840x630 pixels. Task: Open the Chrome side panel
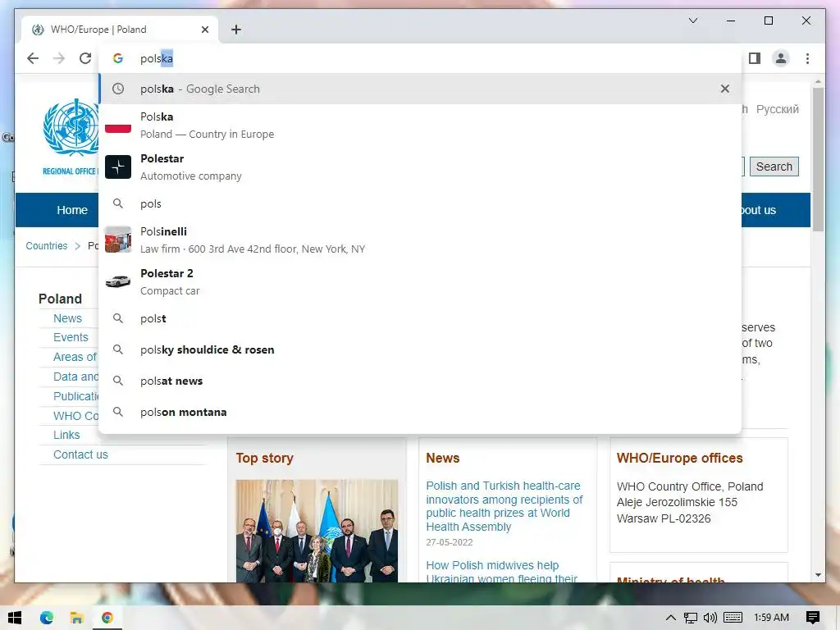(755, 58)
